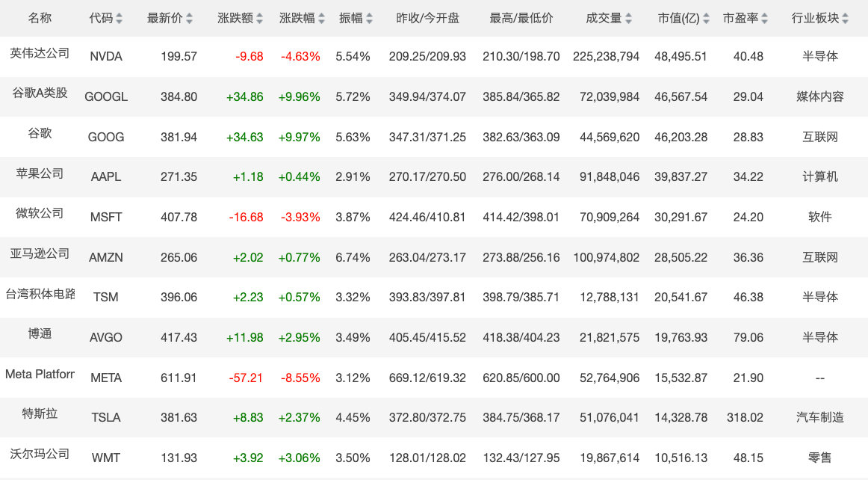Select the NVDA ticker code
This screenshot has height=480, width=868.
tap(106, 57)
